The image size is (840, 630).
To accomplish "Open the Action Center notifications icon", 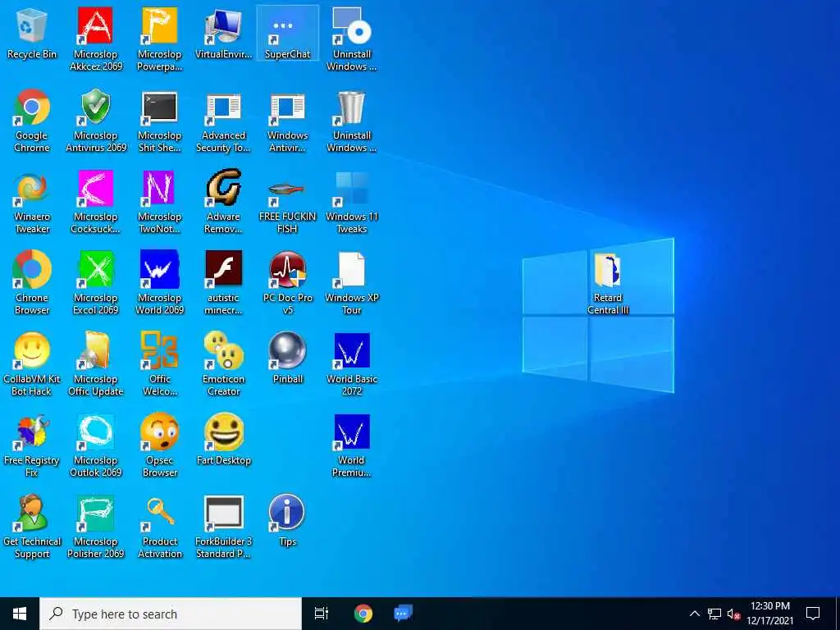I will click(x=813, y=614).
